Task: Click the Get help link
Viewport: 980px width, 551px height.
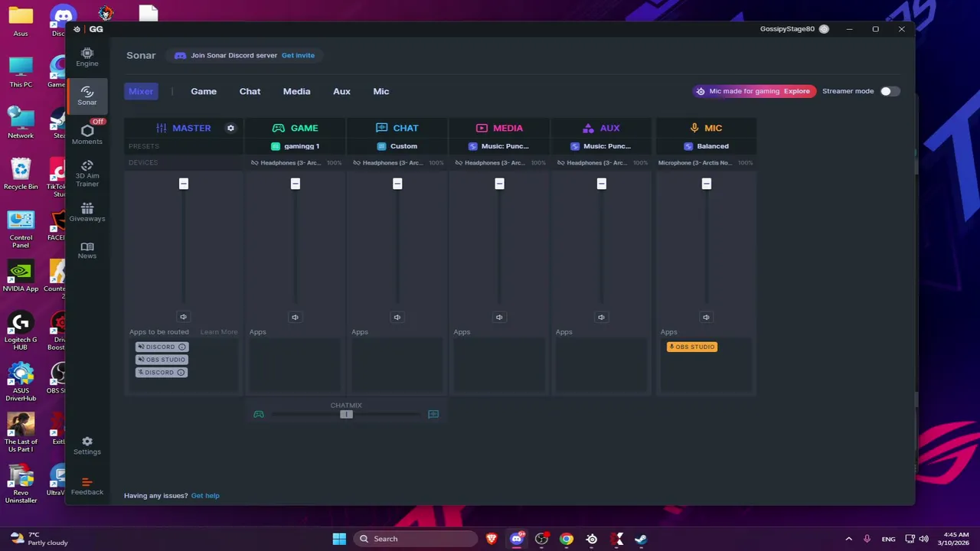Action: click(205, 496)
